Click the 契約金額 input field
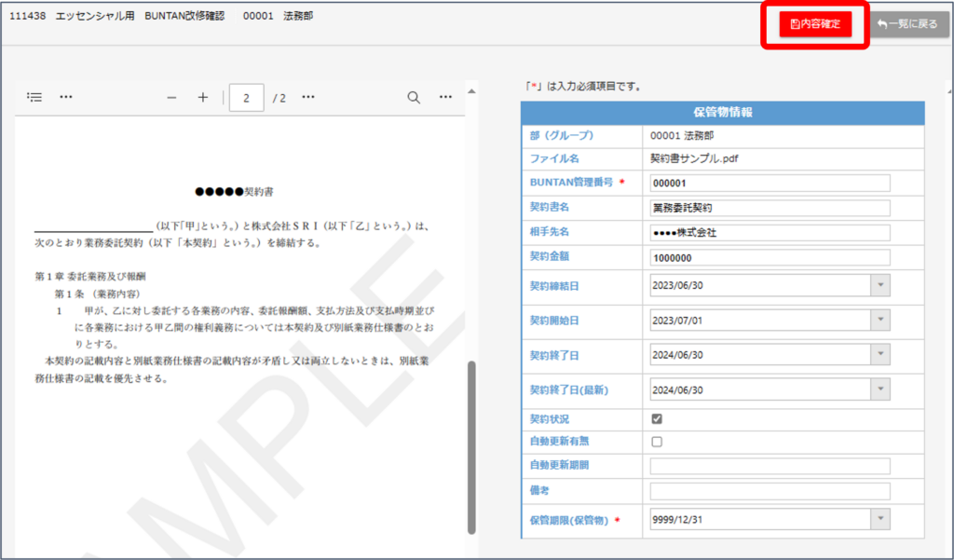The image size is (954, 560). pyautogui.click(x=770, y=257)
